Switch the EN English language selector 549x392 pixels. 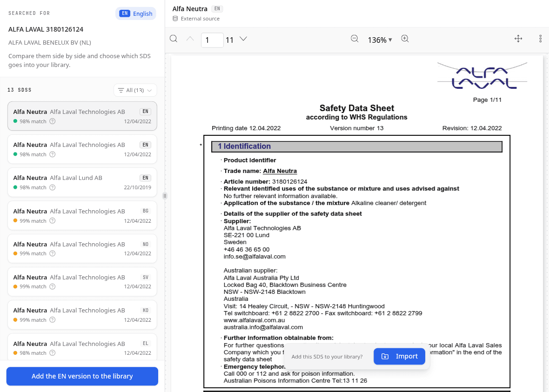136,13
